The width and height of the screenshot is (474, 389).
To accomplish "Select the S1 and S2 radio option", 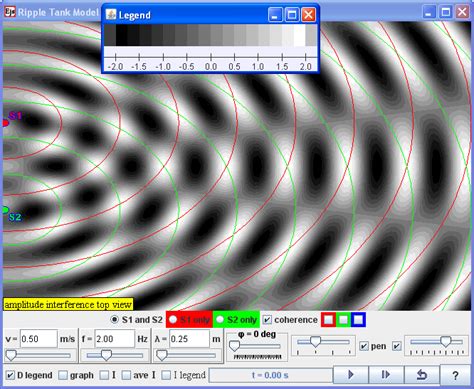I will [114, 320].
